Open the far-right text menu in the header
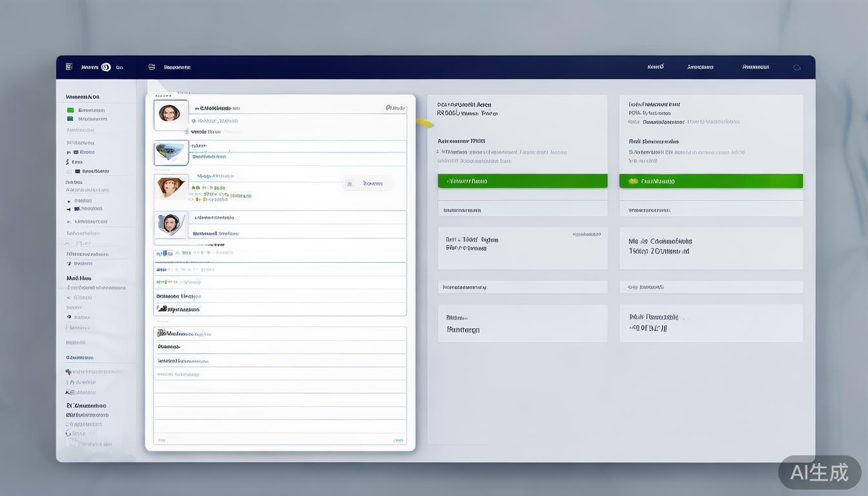This screenshot has height=496, width=868. click(755, 67)
